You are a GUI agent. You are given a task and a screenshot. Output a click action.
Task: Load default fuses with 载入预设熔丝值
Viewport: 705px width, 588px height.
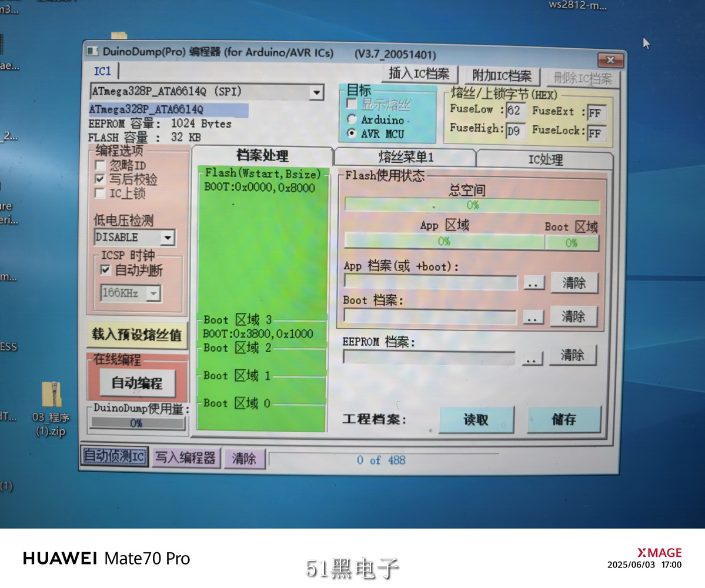coord(136,335)
